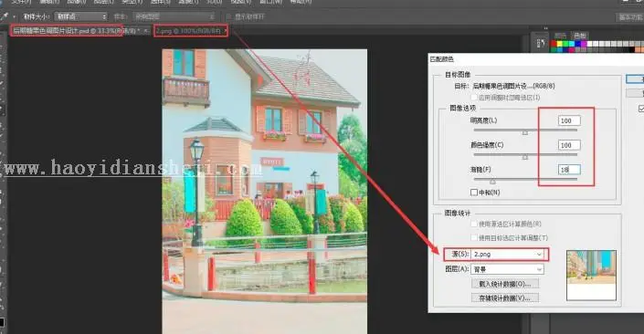Open the 图层(A) dropdown showing 背景
This screenshot has width=644, height=334.
[x=508, y=269]
